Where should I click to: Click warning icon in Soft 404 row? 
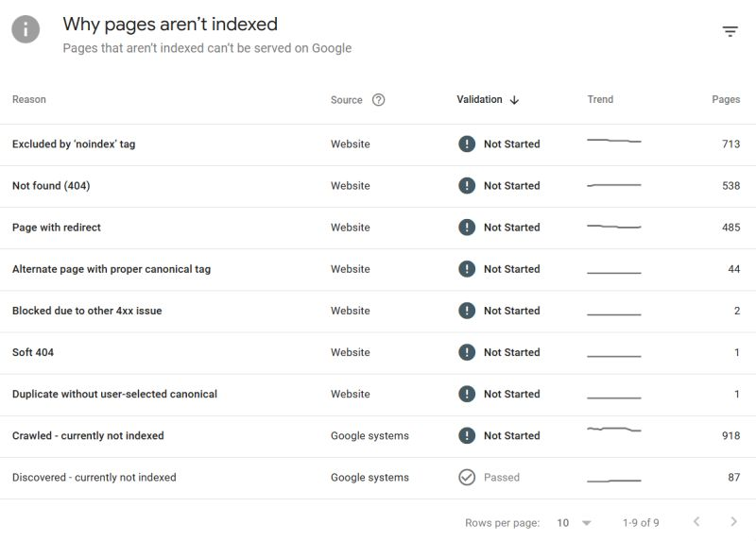point(467,352)
